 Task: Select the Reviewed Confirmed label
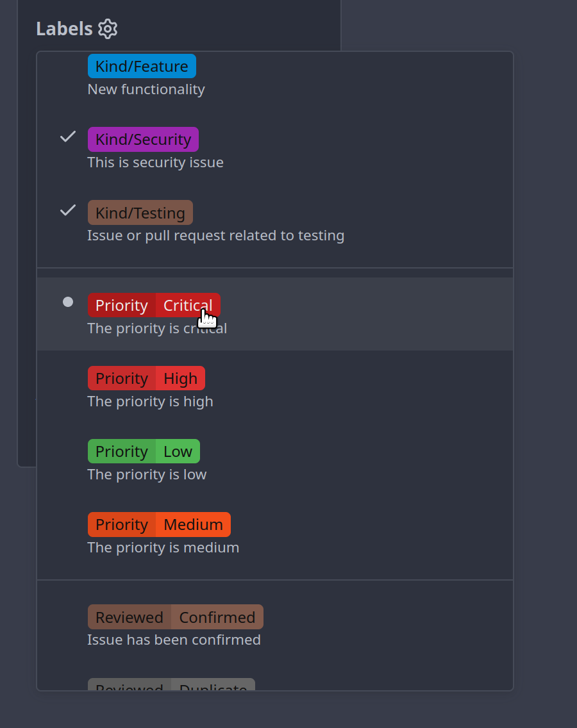pyautogui.click(x=176, y=617)
